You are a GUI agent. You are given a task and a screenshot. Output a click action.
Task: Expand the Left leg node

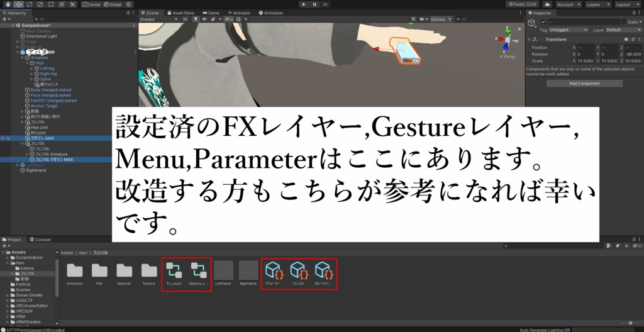(31, 68)
